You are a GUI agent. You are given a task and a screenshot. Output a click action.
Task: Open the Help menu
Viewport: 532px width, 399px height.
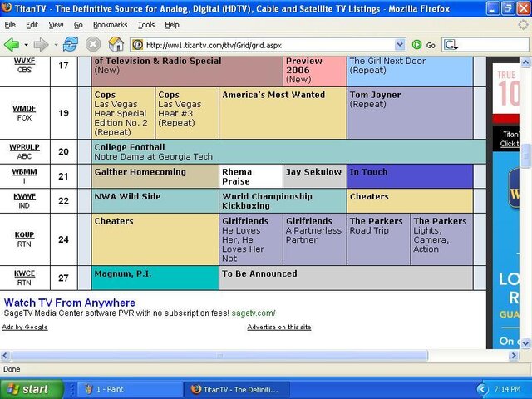tap(172, 25)
